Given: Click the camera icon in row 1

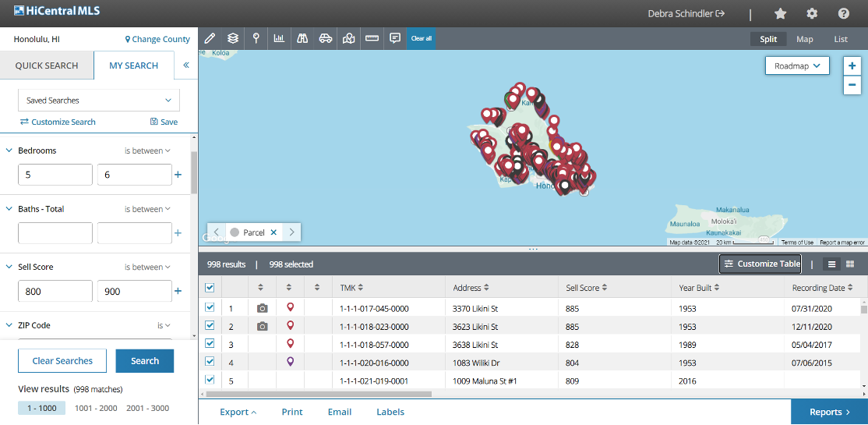Looking at the screenshot, I should click(263, 308).
